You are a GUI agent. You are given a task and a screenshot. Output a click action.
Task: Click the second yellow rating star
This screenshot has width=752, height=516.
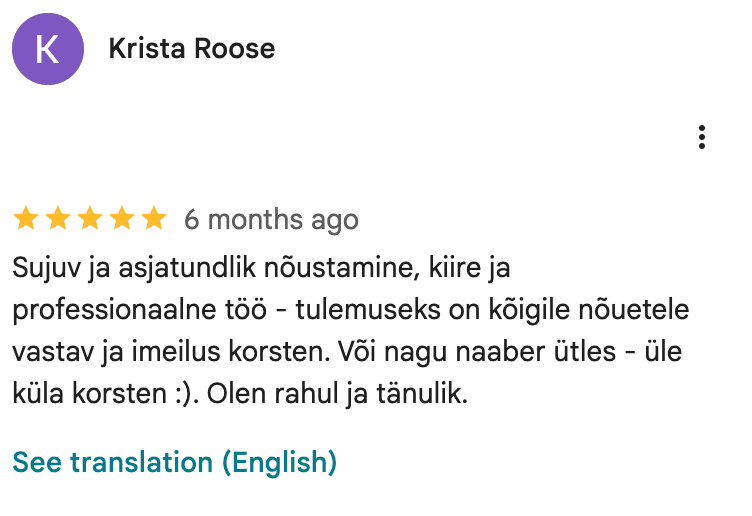coord(58,219)
